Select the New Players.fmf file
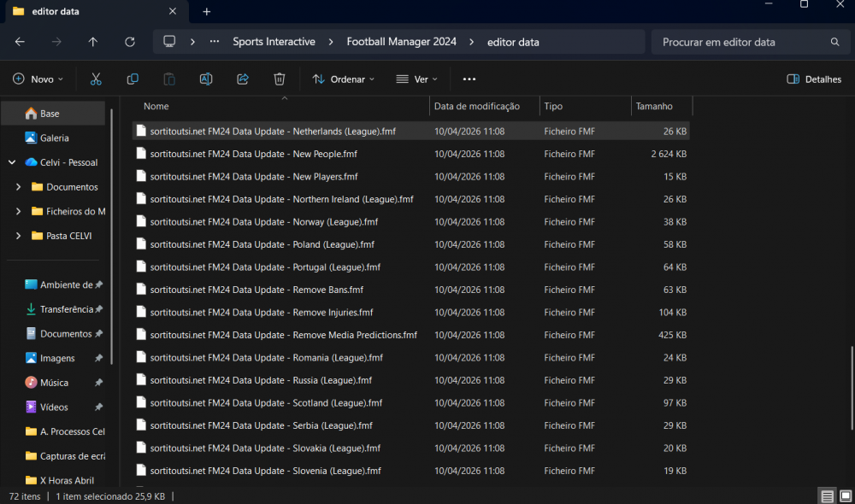The image size is (855, 504). pyautogui.click(x=411, y=177)
